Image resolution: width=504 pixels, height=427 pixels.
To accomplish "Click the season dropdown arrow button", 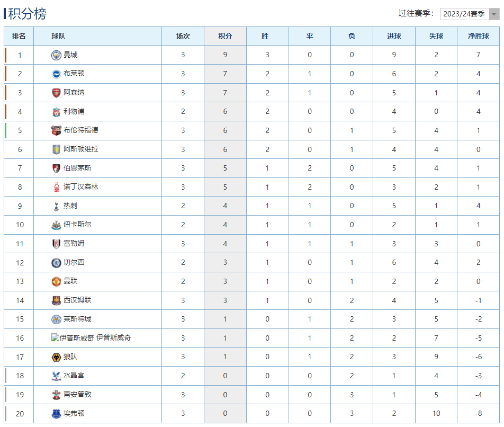I will coord(494,14).
